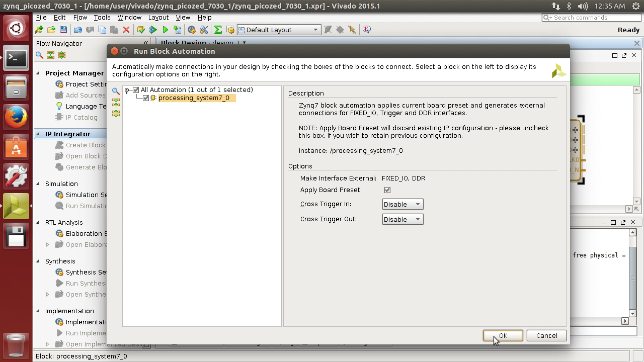The height and width of the screenshot is (362, 644).
Task: Open Cross Trigger Out dropdown
Action: coord(403,219)
